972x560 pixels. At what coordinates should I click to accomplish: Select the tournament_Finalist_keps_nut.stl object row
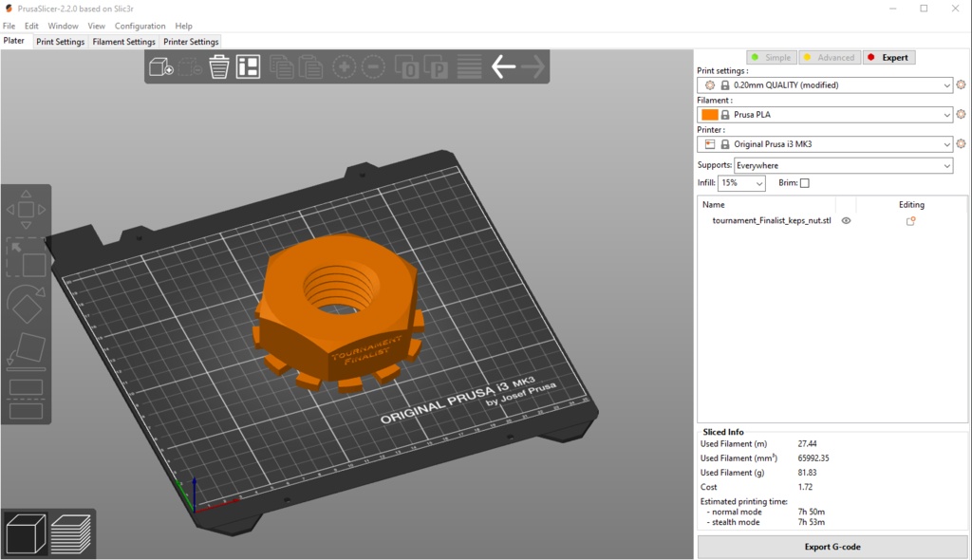pos(832,221)
